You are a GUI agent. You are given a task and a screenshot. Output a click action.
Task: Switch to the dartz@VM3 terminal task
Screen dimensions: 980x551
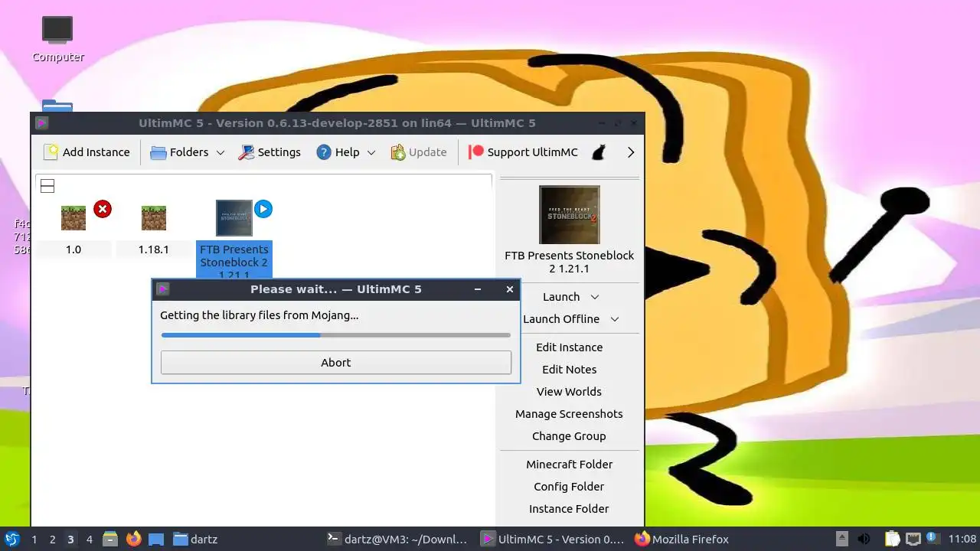click(397, 540)
